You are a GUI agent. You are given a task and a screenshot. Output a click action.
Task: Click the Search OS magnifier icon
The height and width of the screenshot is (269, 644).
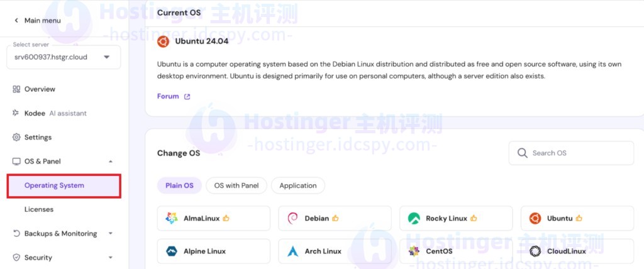coord(522,153)
